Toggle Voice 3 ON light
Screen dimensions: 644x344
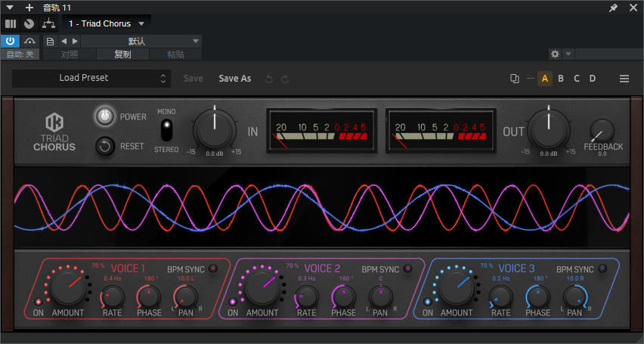pyautogui.click(x=428, y=302)
